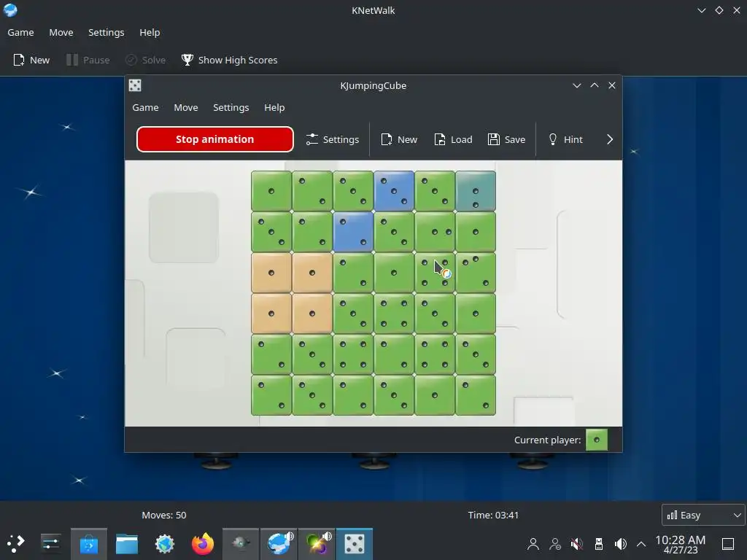Open KNetWalk Help menu

tap(150, 32)
